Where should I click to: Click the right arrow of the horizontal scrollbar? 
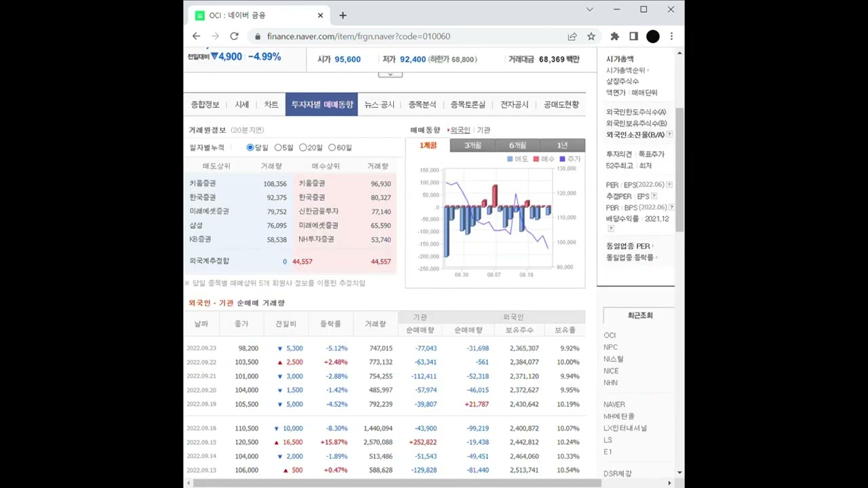(669, 483)
